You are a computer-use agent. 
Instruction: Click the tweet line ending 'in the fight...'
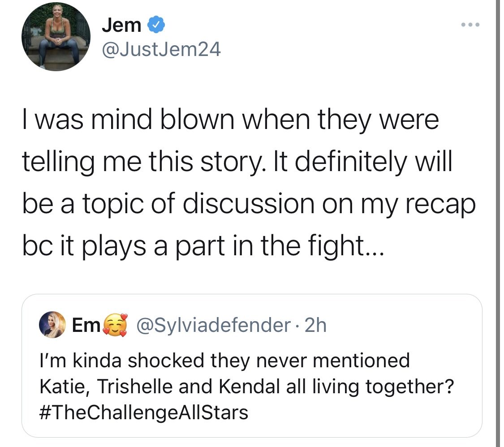click(x=203, y=246)
